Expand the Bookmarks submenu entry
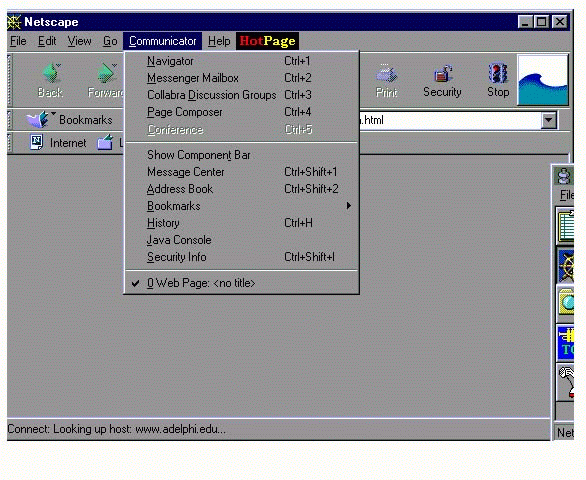The image size is (586, 480). point(241,206)
